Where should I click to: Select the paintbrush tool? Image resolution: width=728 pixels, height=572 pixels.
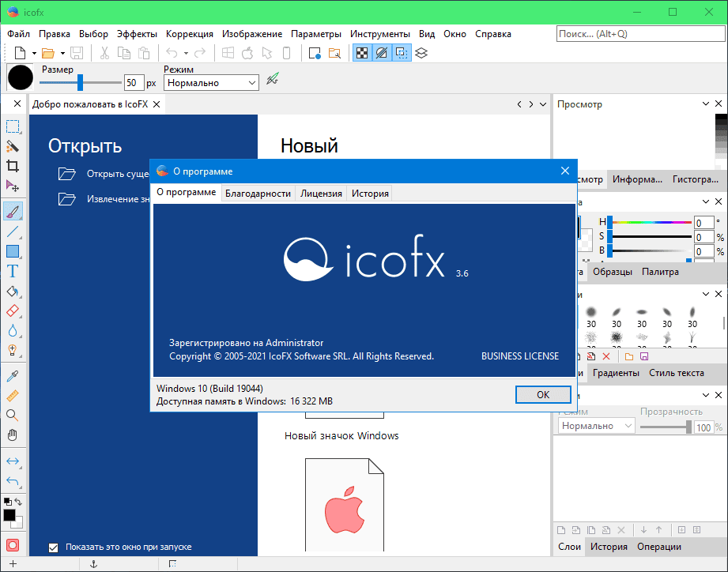coord(13,212)
